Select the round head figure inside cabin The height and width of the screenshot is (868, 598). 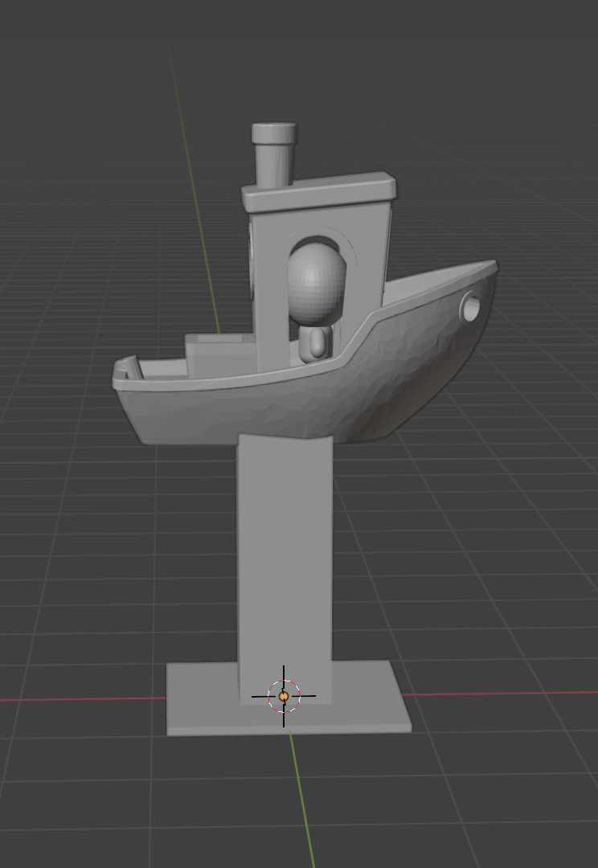tap(316, 284)
